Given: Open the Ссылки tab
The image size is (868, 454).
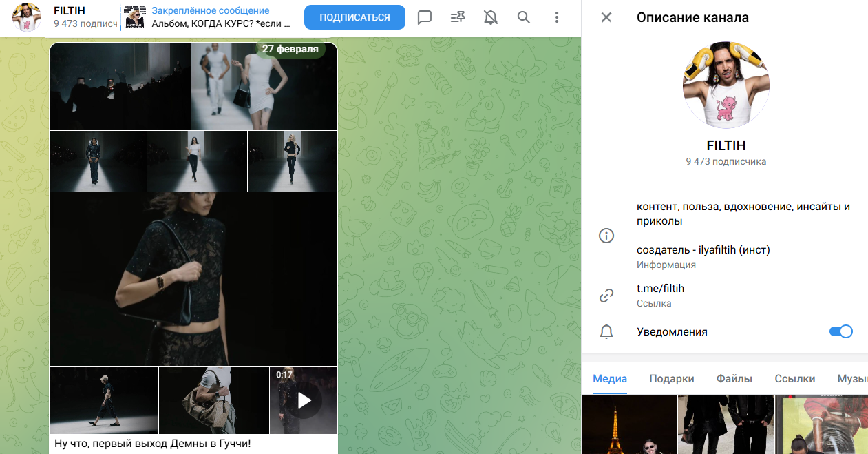Looking at the screenshot, I should [x=794, y=378].
